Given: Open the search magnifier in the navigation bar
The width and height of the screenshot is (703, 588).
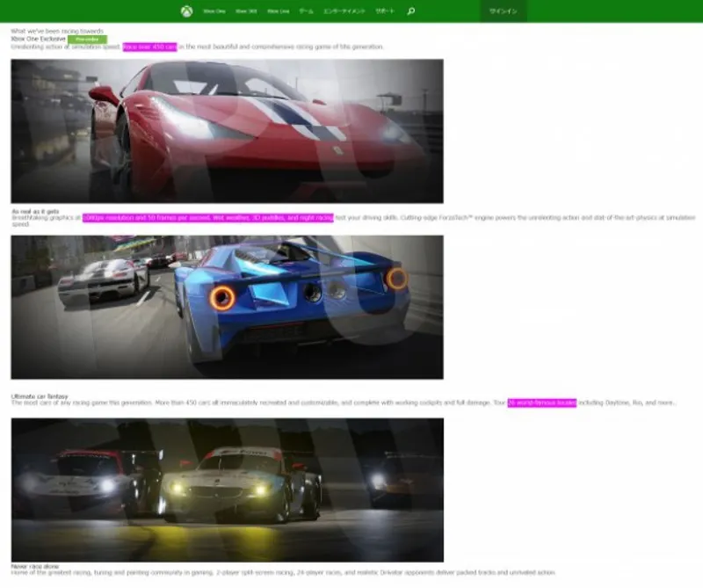Looking at the screenshot, I should click(411, 11).
